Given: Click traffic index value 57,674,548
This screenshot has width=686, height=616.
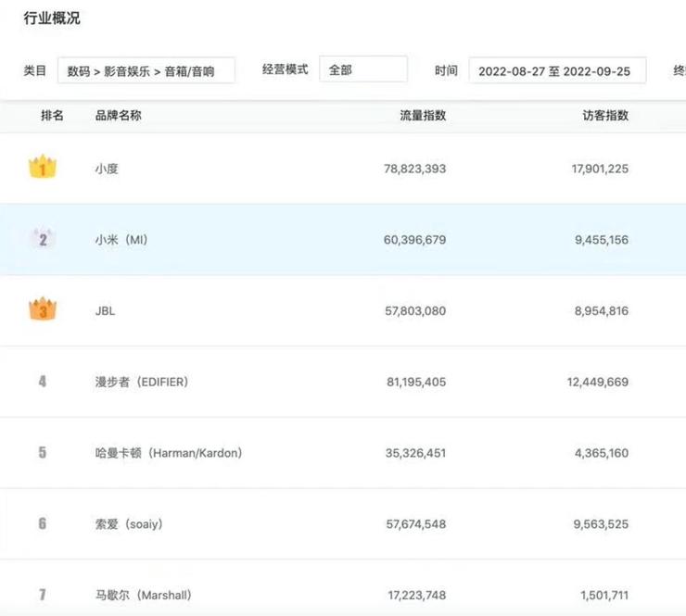Looking at the screenshot, I should pos(416,524).
